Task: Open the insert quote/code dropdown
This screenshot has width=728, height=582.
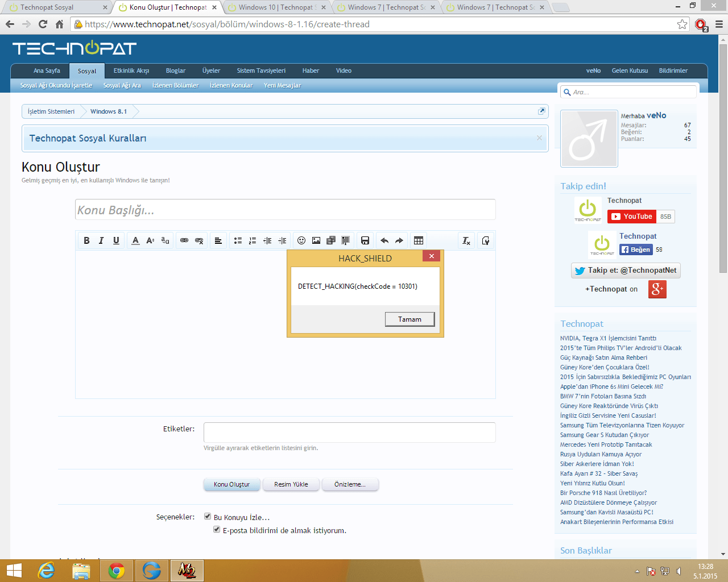Action: (x=346, y=240)
